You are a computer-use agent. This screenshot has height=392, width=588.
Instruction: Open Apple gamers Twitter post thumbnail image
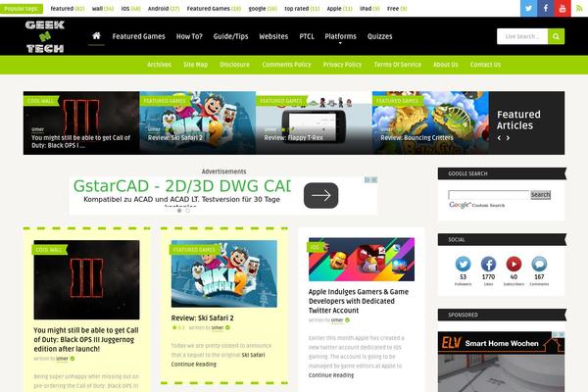361,259
